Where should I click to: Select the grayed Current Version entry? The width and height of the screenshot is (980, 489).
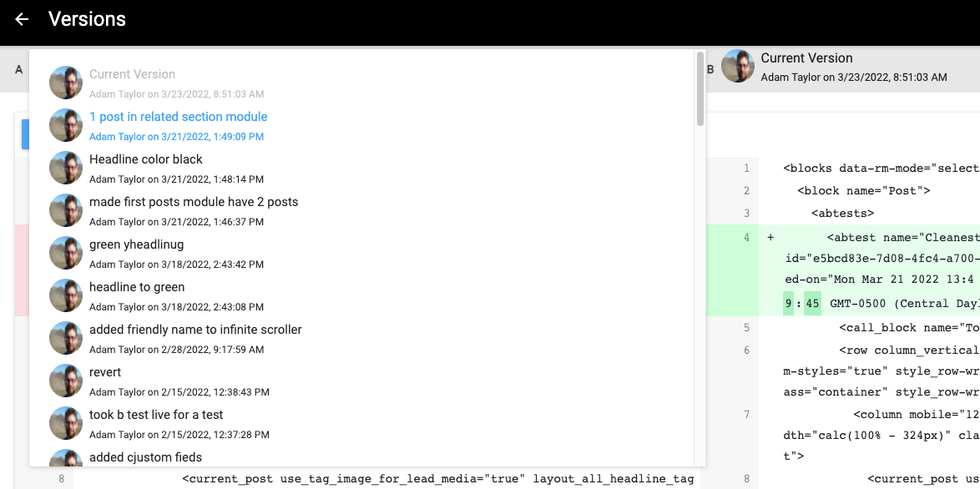(132, 74)
